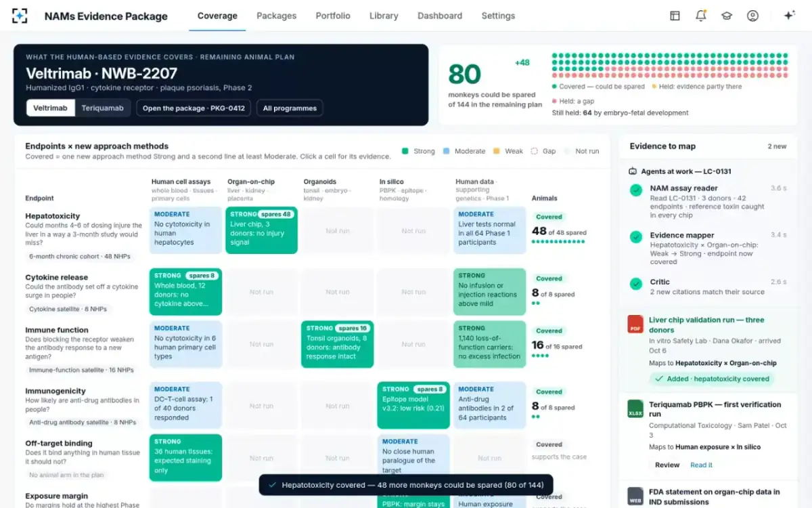812x508 pixels.
Task: Open the Packages tab
Action: pyautogui.click(x=277, y=16)
